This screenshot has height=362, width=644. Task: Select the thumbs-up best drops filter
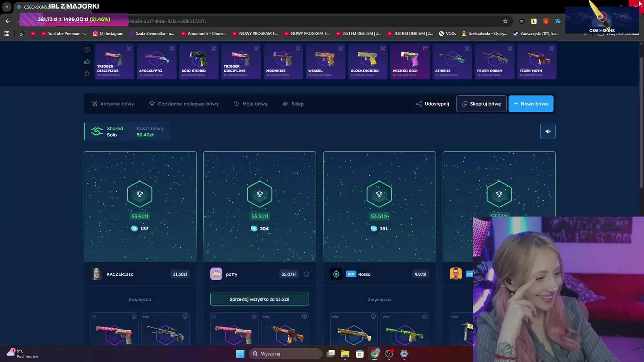coord(87,62)
